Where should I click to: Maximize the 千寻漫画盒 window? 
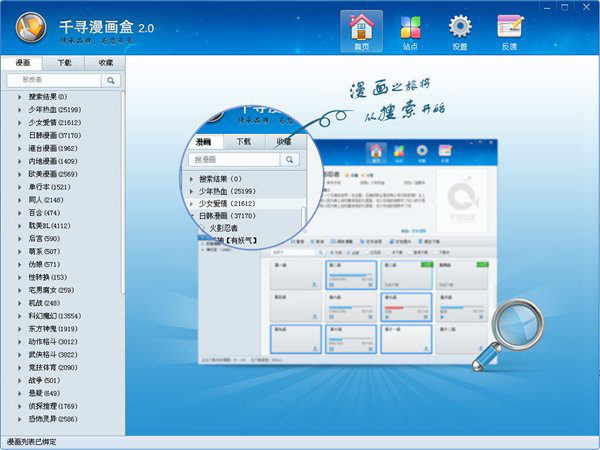coord(564,7)
